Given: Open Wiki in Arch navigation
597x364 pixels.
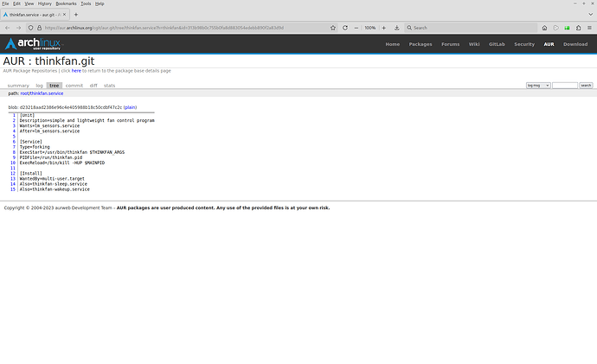Looking at the screenshot, I should [474, 44].
